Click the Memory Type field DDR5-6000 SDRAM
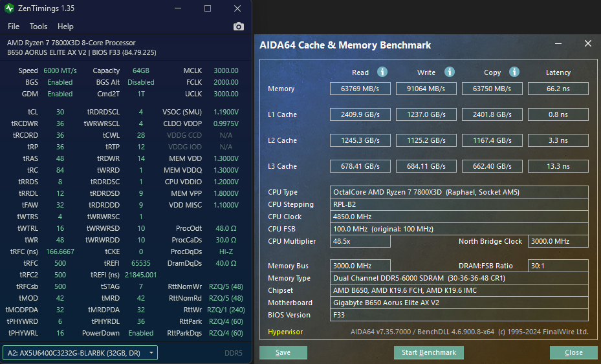 459,278
